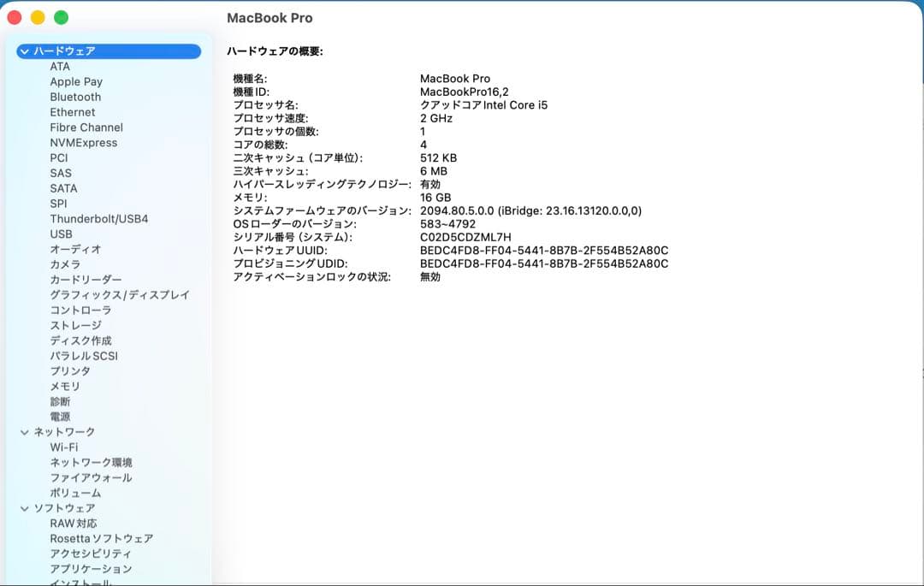Zoom the window with green button
This screenshot has height=586, width=924.
(x=62, y=18)
